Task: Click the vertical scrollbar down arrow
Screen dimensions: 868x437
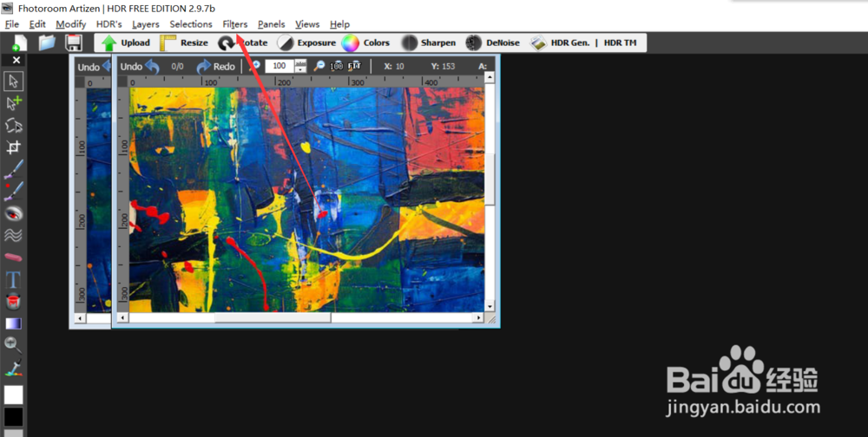Action: [x=490, y=306]
